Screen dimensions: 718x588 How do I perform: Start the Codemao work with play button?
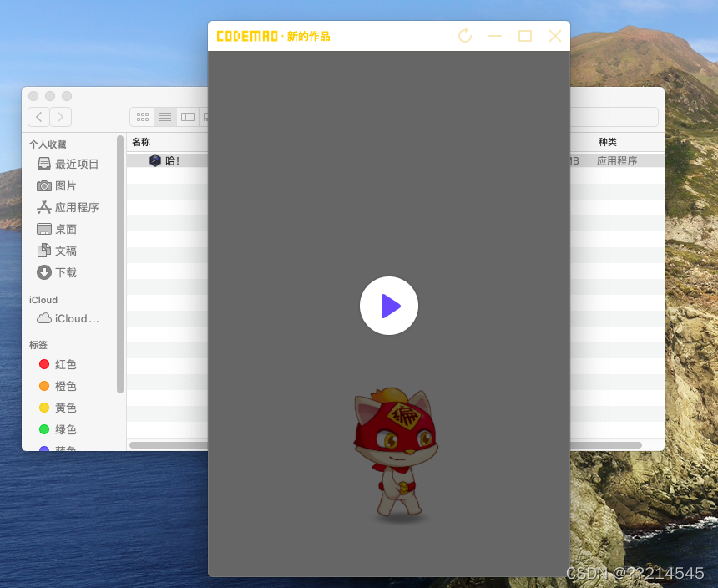(x=389, y=306)
